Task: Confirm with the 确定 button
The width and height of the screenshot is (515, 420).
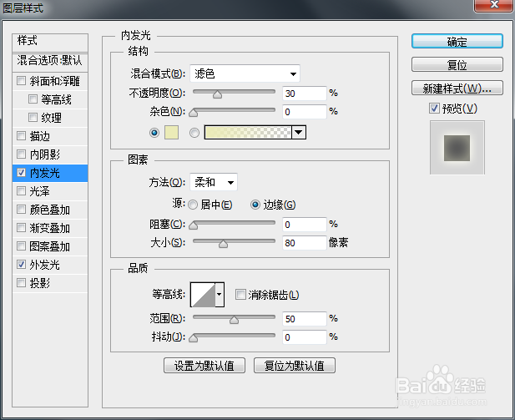Action: [457, 41]
